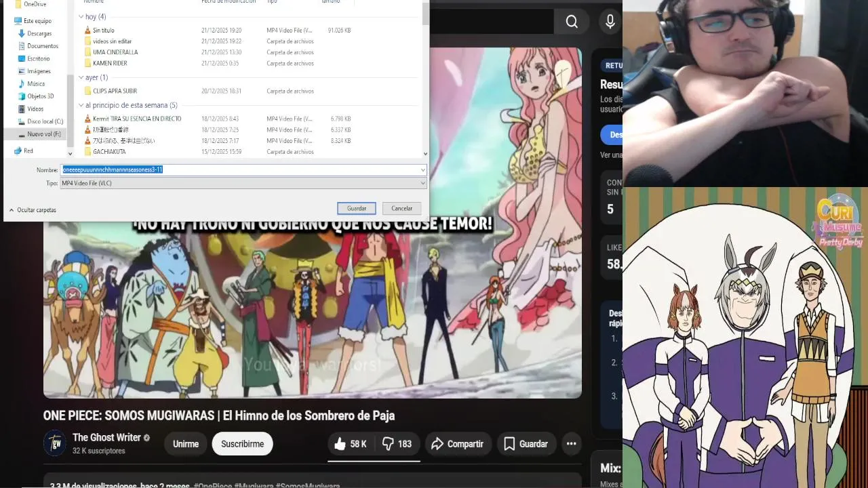Click VLC cone icon of 'Sin título'
868x488 pixels.
click(x=87, y=30)
